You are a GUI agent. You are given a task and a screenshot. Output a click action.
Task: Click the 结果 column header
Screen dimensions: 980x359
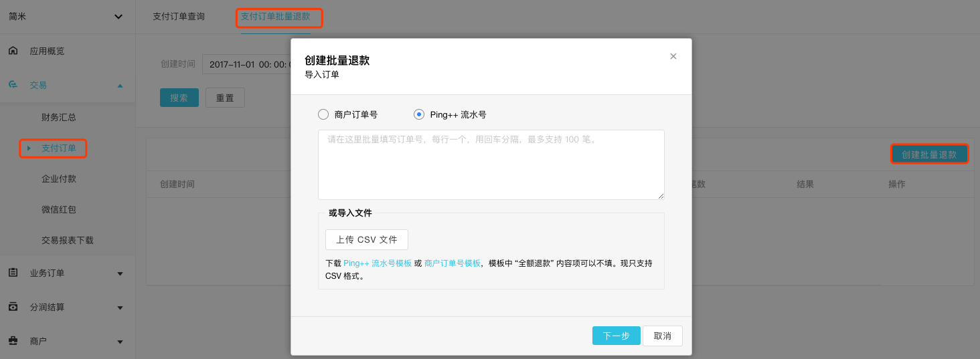tap(805, 184)
